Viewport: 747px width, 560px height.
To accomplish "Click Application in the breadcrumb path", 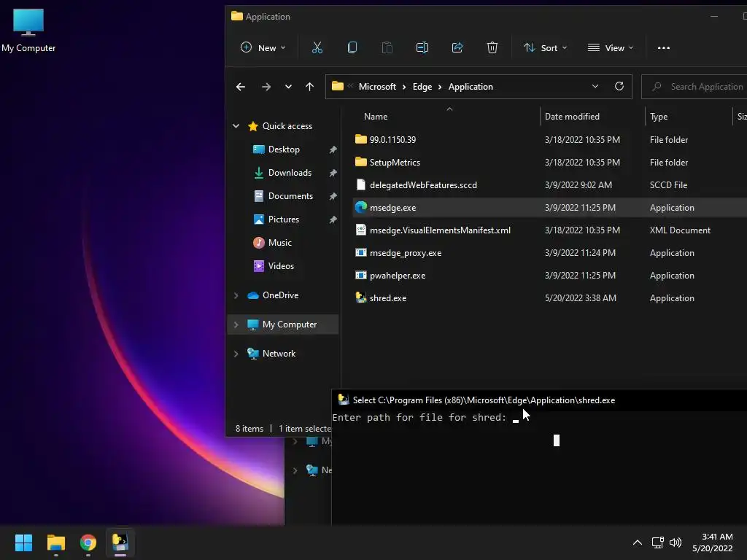I will (x=471, y=87).
